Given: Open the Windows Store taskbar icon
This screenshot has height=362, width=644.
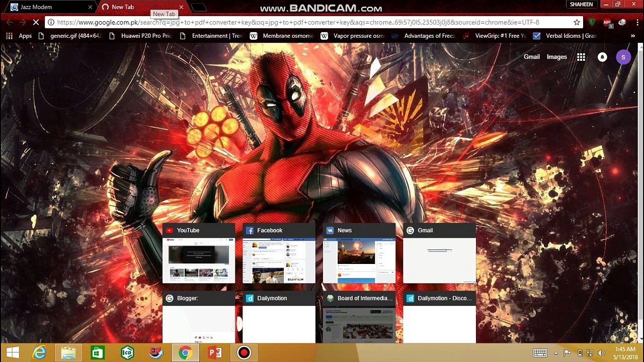Looking at the screenshot, I should click(x=98, y=352).
